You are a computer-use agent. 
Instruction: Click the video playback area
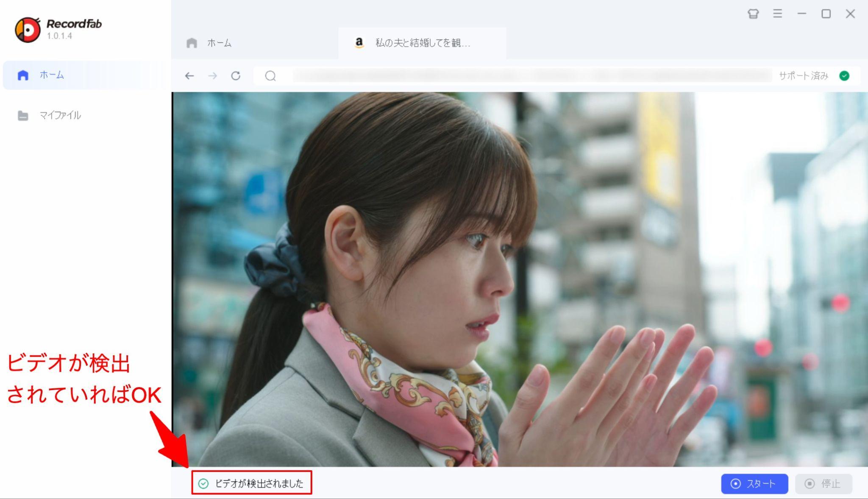point(520,279)
